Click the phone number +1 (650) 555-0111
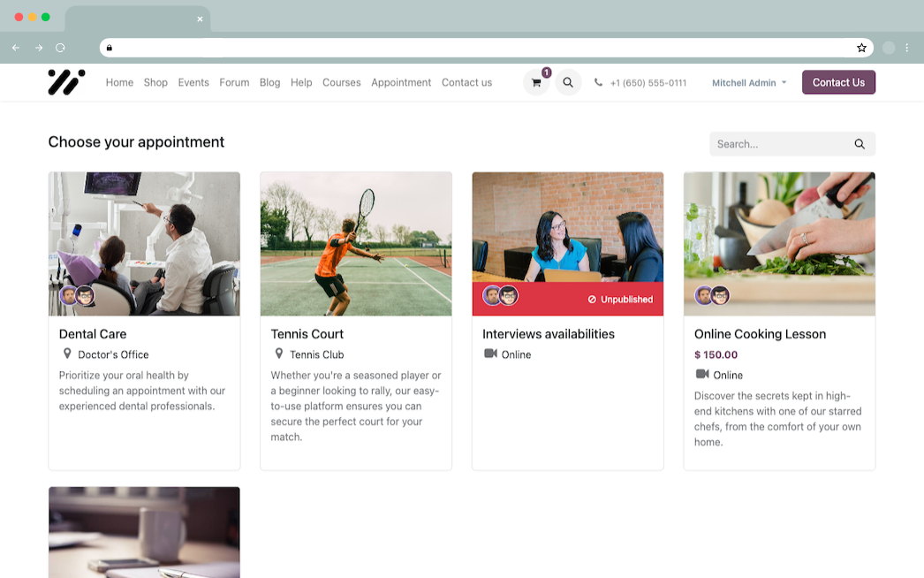The width and height of the screenshot is (924, 578). coord(648,83)
